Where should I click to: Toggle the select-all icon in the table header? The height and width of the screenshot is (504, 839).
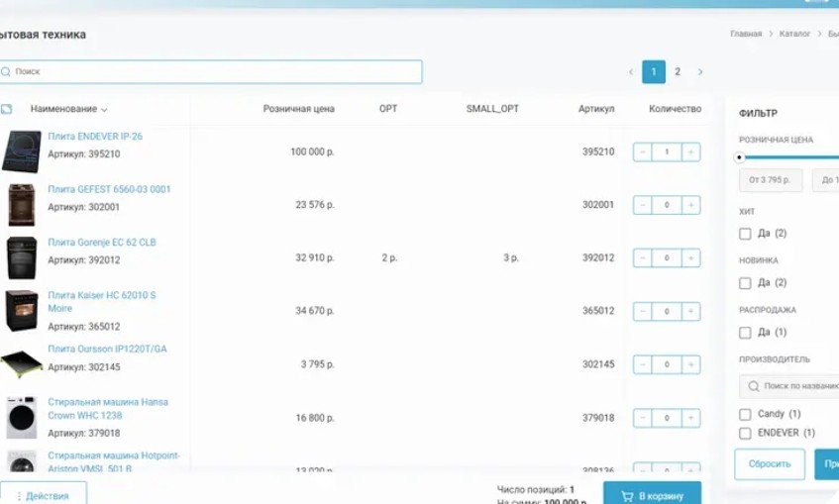click(x=6, y=109)
